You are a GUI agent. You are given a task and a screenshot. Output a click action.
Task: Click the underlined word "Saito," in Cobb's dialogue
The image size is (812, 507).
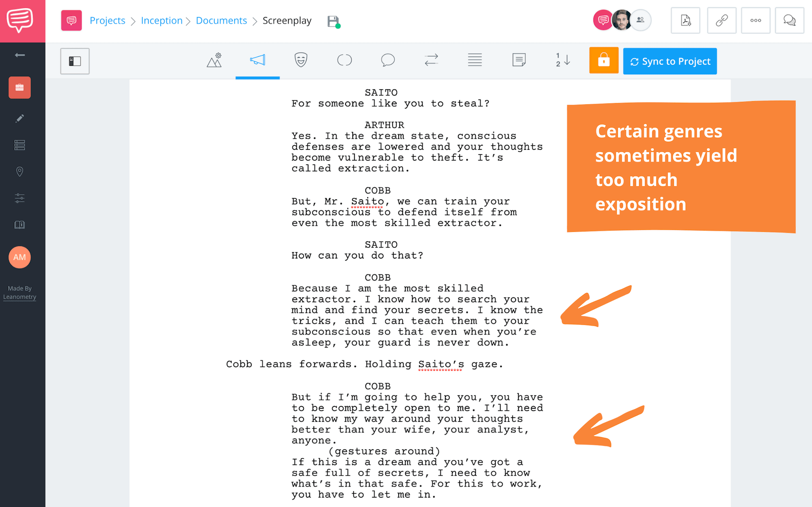pyautogui.click(x=370, y=201)
